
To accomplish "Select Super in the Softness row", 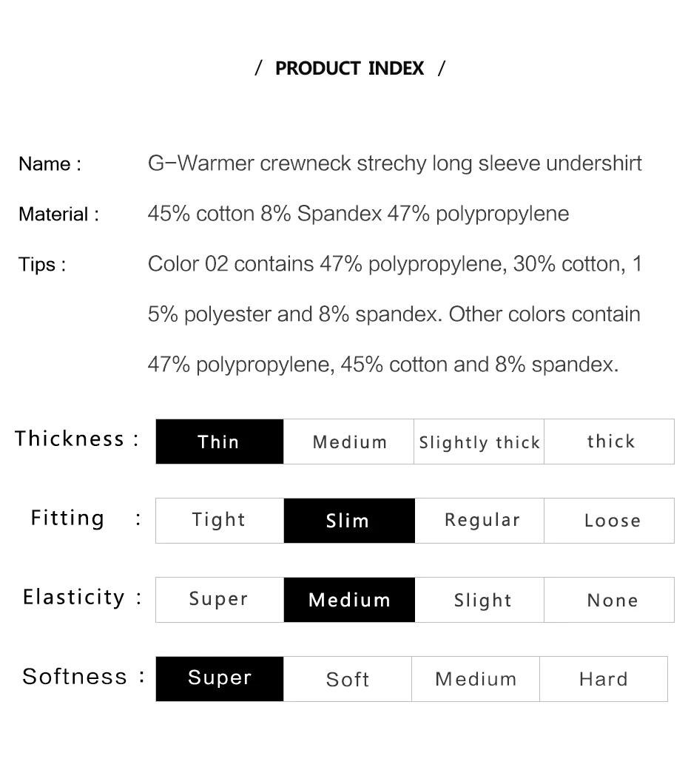I will pos(220,678).
